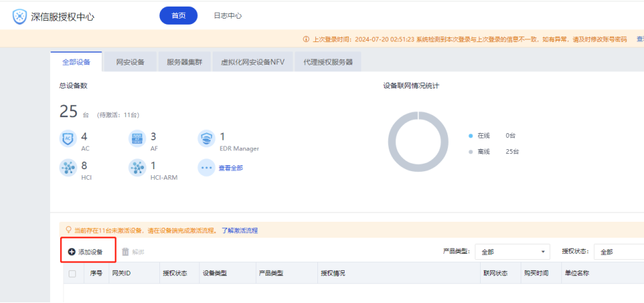Click the plus icon to 添加设备

point(71,252)
